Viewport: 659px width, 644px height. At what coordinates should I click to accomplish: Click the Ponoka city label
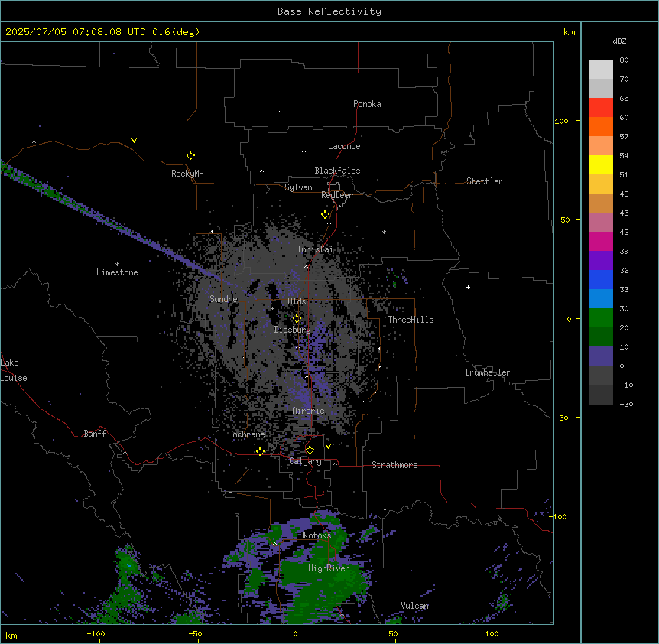367,104
